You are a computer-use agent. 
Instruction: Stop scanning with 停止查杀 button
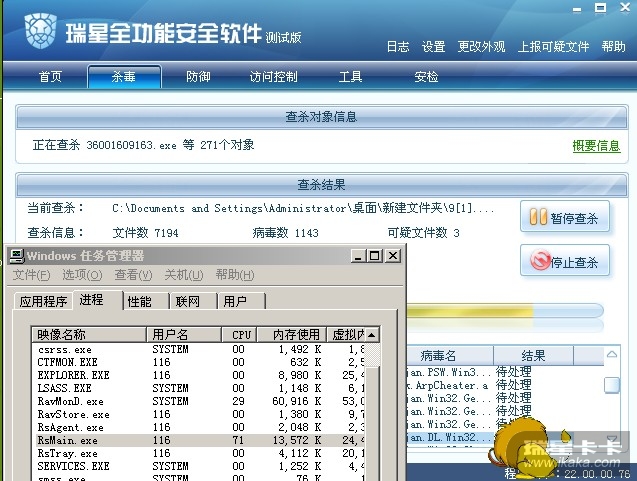point(565,261)
